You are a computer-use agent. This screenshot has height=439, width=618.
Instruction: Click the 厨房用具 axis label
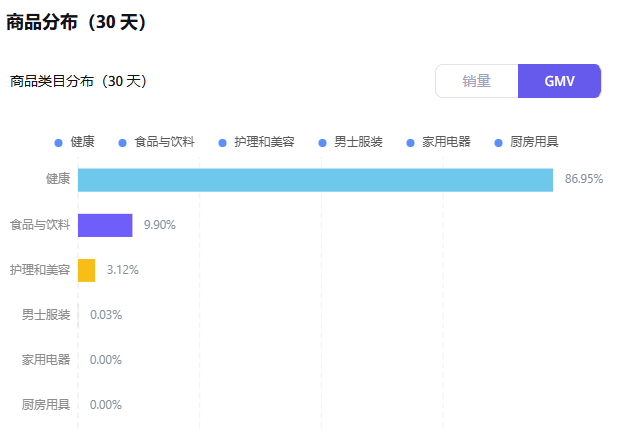point(46,405)
